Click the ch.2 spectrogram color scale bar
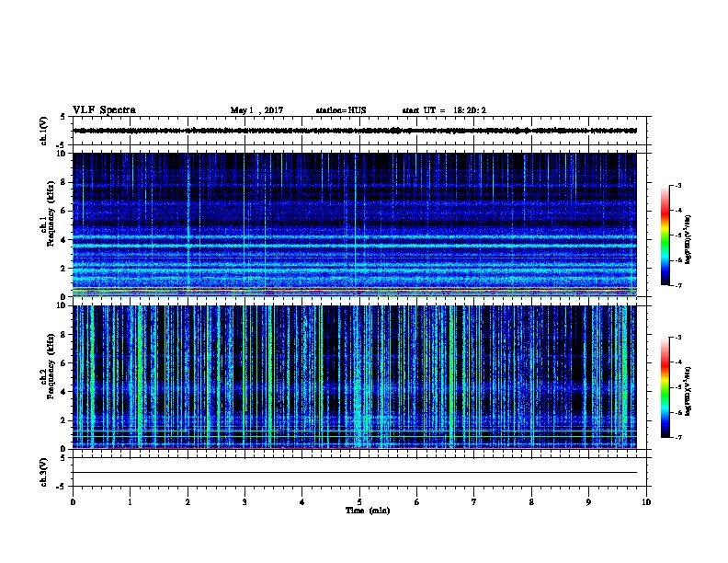 [665, 387]
